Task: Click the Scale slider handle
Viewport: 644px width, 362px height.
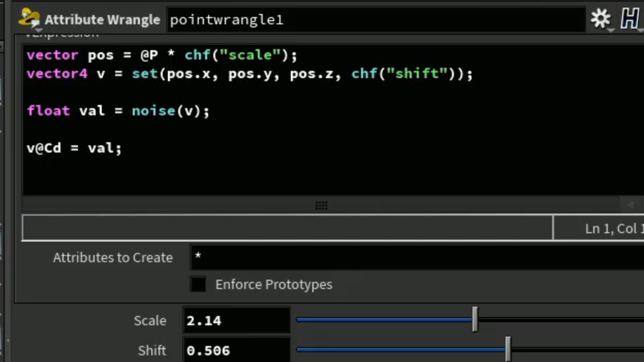Action: pyautogui.click(x=475, y=320)
